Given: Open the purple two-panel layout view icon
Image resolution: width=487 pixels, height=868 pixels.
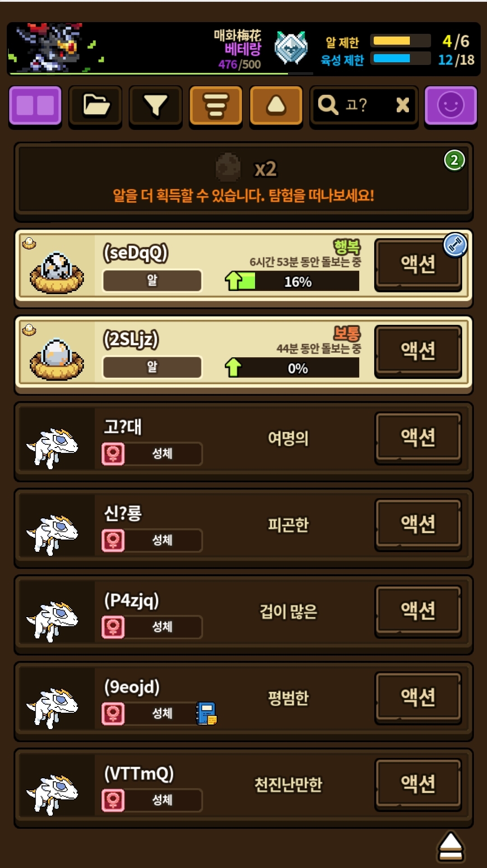Looking at the screenshot, I should pos(35,106).
